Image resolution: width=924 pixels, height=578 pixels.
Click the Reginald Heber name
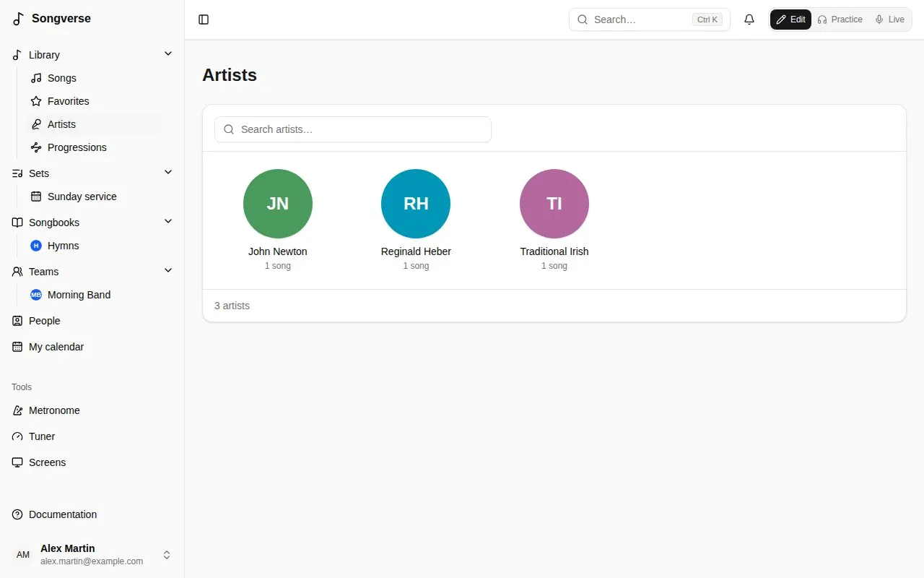(x=416, y=251)
